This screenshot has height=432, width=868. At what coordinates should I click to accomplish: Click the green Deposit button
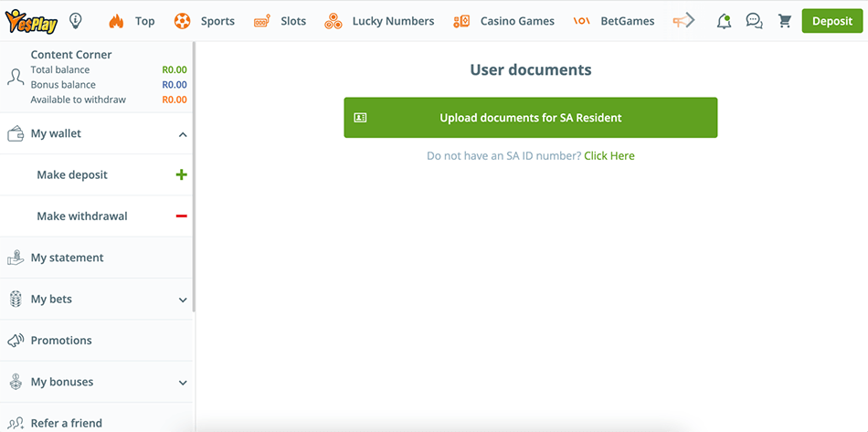click(832, 21)
